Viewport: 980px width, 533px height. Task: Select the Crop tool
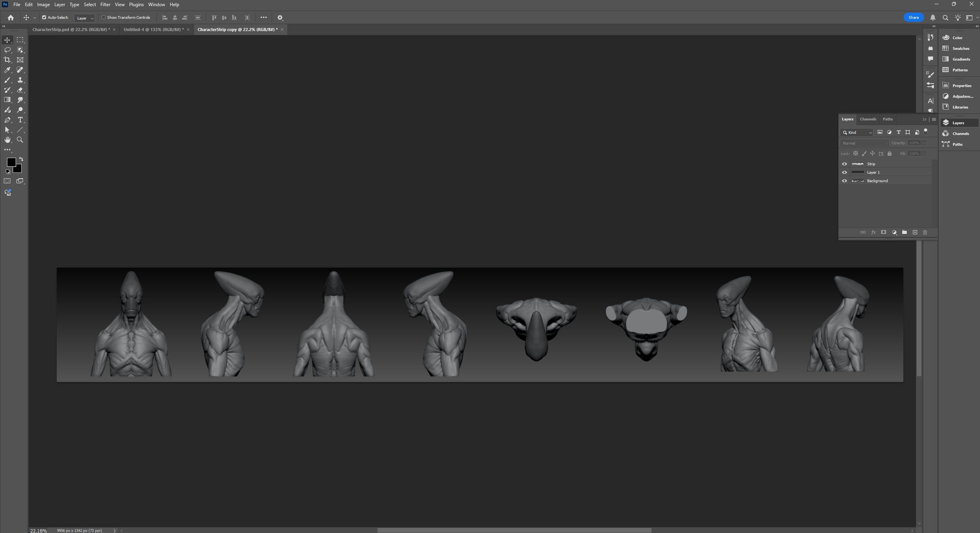7,60
